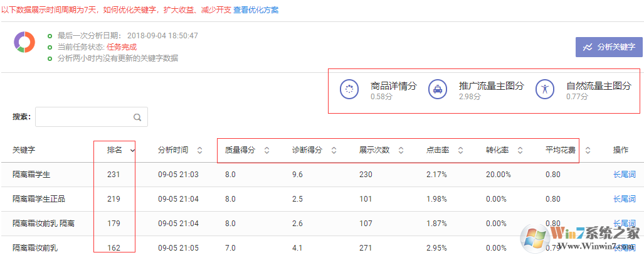Image resolution: width=644 pixels, height=255 pixels.
Task: Click 长尾词 link for 隔离霜学生正品 row
Action: [625, 198]
